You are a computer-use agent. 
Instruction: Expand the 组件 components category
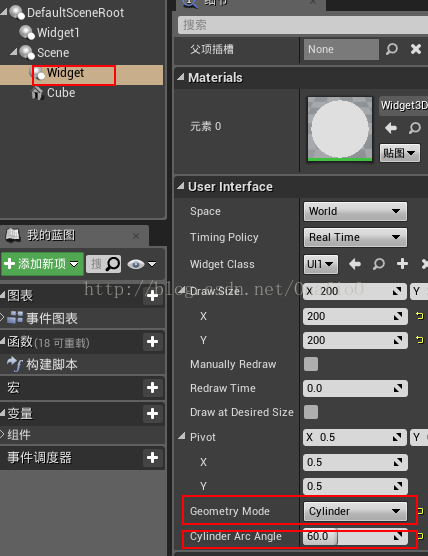coord(2,434)
